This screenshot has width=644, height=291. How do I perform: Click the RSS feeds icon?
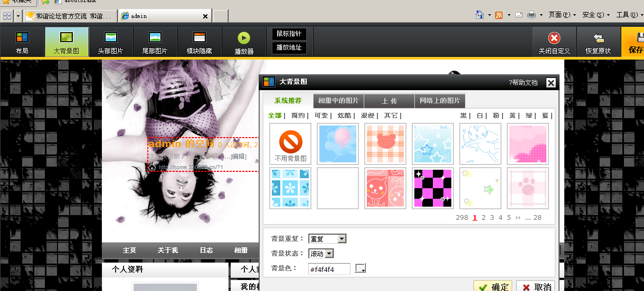(x=499, y=15)
